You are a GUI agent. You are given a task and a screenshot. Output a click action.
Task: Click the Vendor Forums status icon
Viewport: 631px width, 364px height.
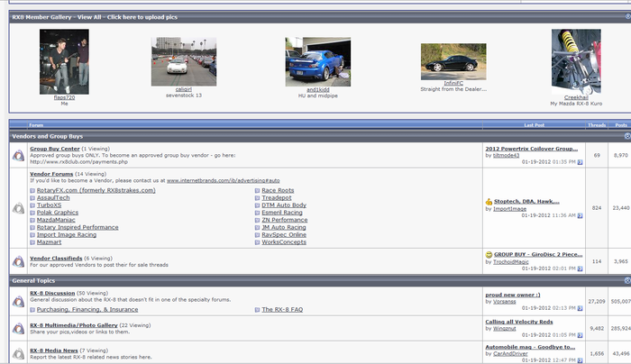point(18,208)
